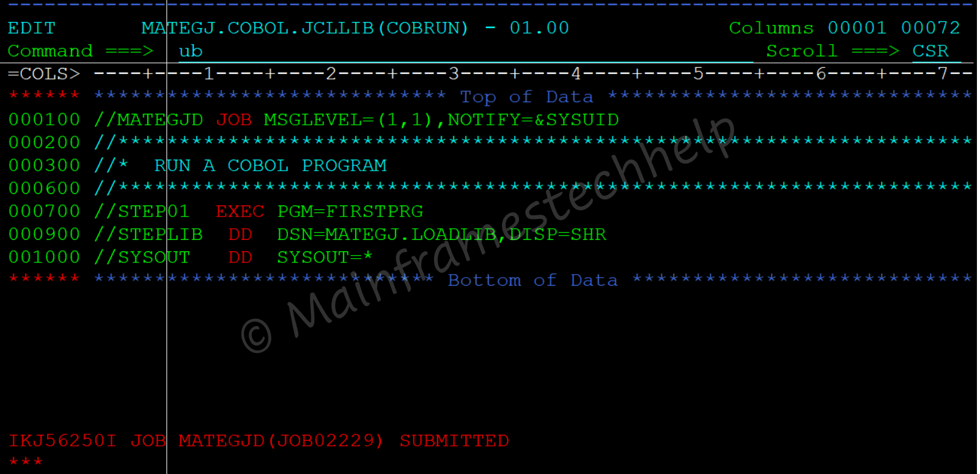Select line number 000600 prefix area
Screen dimensions: 980x474
click(44, 188)
